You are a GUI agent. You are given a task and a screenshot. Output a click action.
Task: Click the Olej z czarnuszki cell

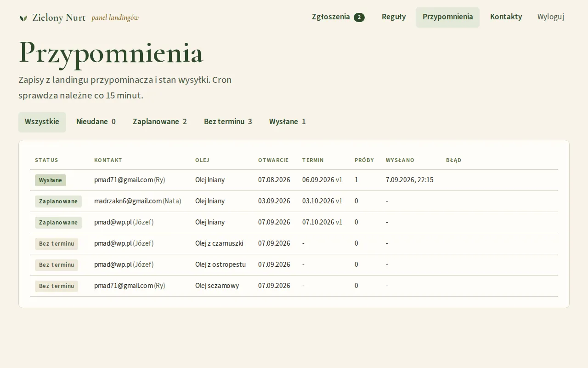pos(219,243)
